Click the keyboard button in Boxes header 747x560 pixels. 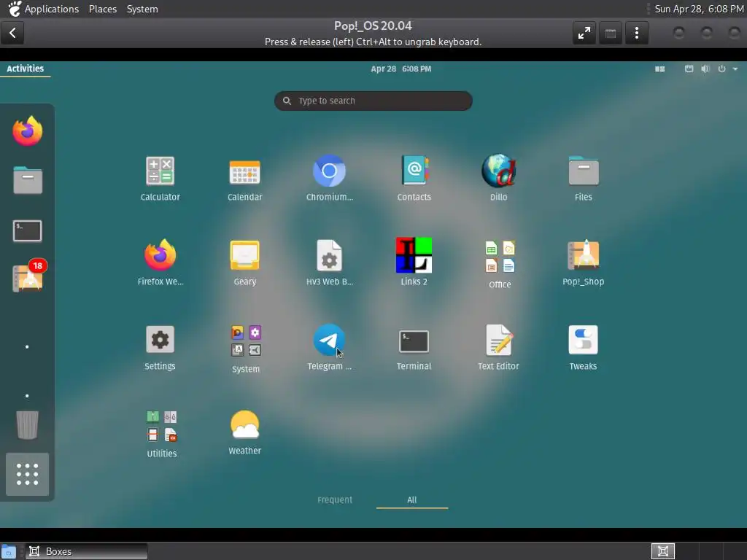[611, 33]
